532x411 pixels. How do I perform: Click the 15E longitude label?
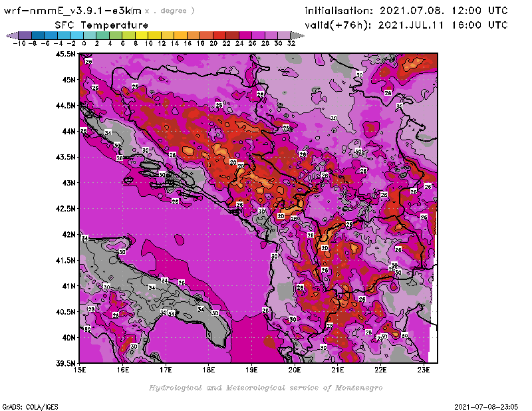80,370
